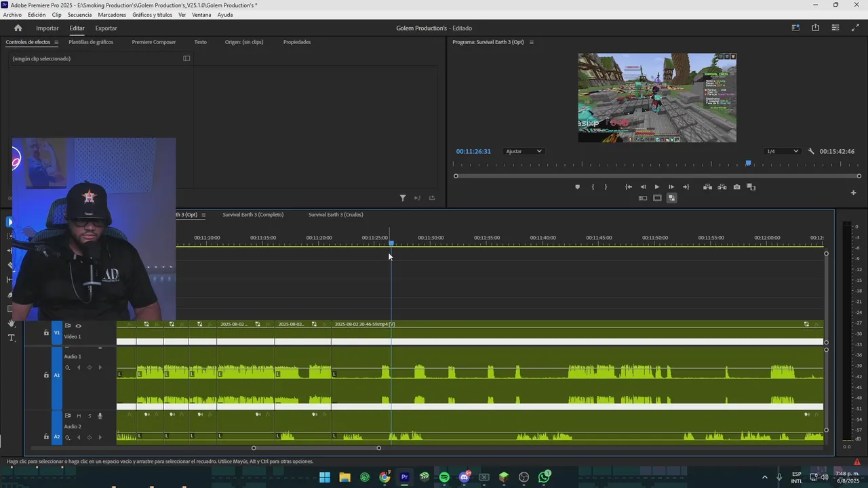Open the Secuencia menu
This screenshot has width=868, height=488.
click(x=79, y=15)
